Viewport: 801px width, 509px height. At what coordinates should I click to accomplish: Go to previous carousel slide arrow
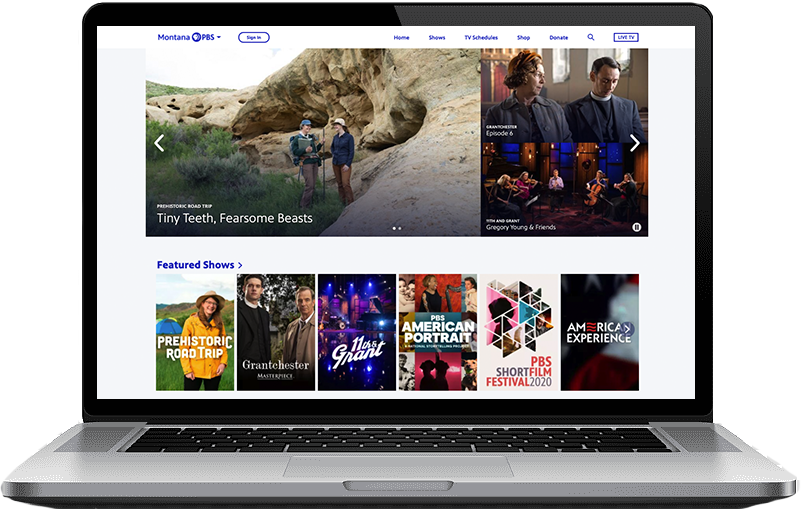[x=159, y=143]
